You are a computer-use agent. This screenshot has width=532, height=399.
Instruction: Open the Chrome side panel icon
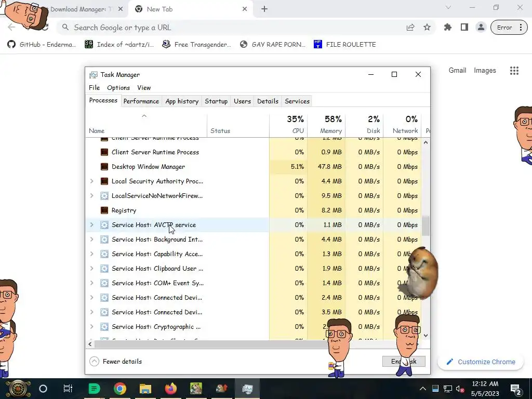click(x=464, y=28)
